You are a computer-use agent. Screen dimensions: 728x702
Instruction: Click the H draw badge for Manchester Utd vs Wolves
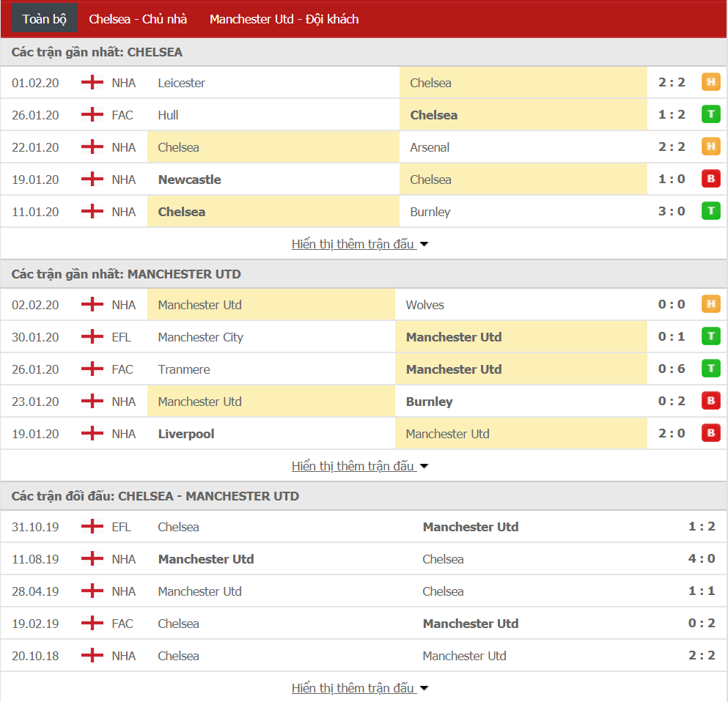point(711,304)
